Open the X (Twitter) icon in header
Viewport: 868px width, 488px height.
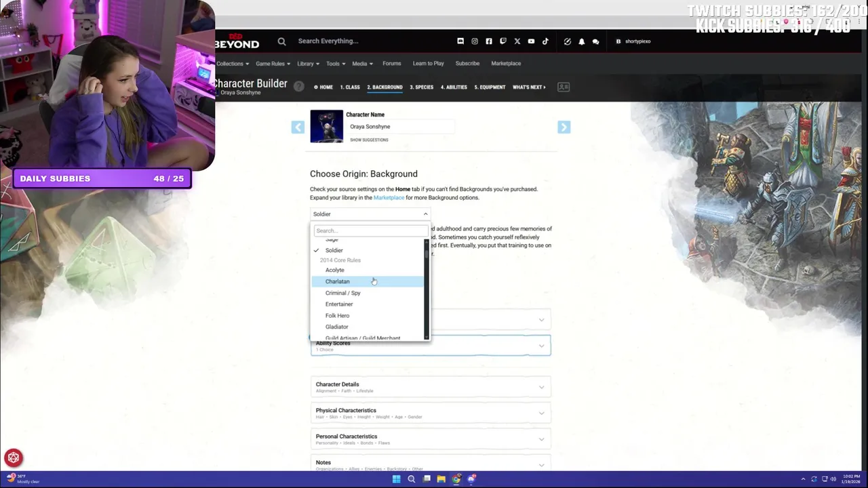pyautogui.click(x=517, y=41)
